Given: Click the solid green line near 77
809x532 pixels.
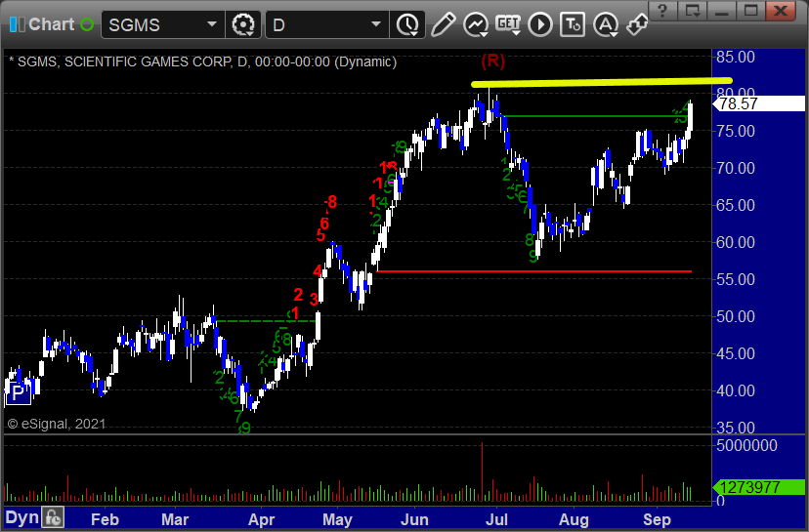Looking at the screenshot, I should pos(593,116).
